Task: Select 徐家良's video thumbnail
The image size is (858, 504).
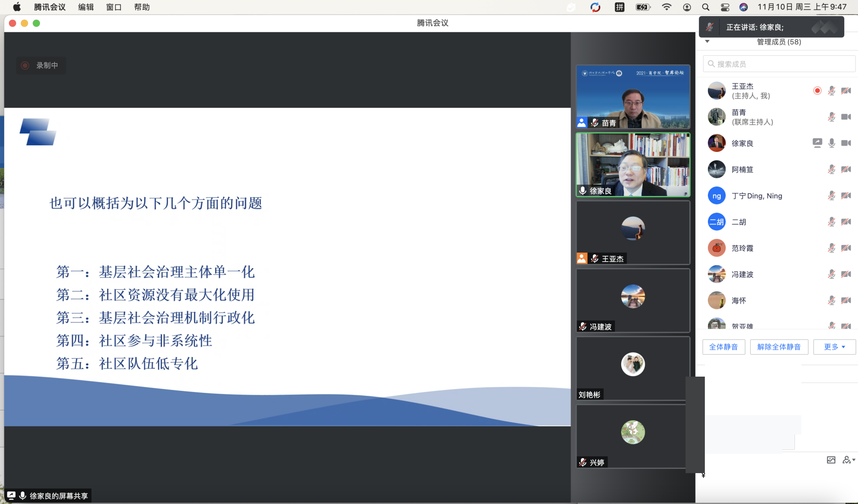Action: point(633,165)
